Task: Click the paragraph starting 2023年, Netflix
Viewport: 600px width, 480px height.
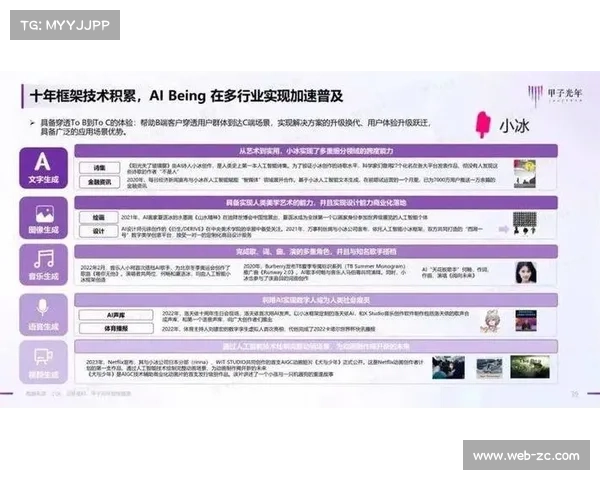Action: (255, 368)
